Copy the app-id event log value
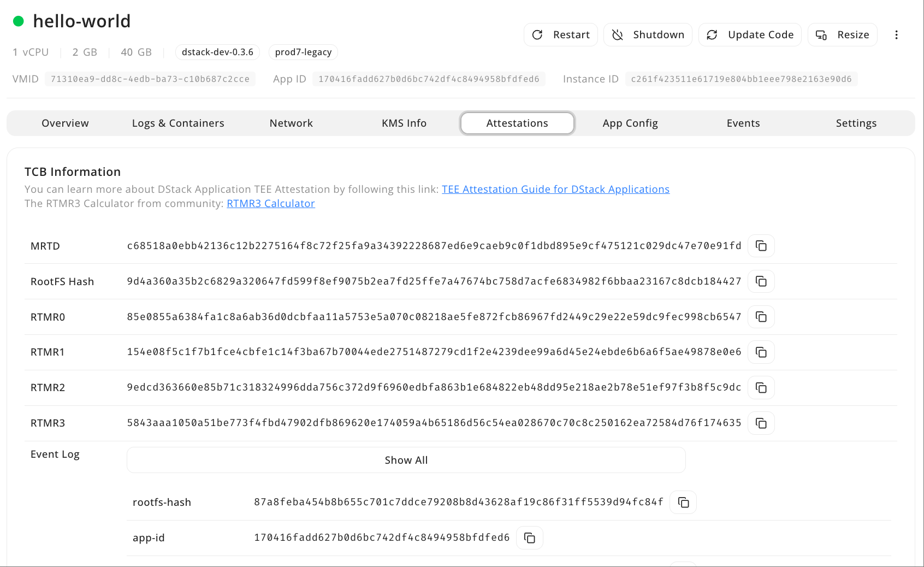924x567 pixels. pyautogui.click(x=529, y=538)
